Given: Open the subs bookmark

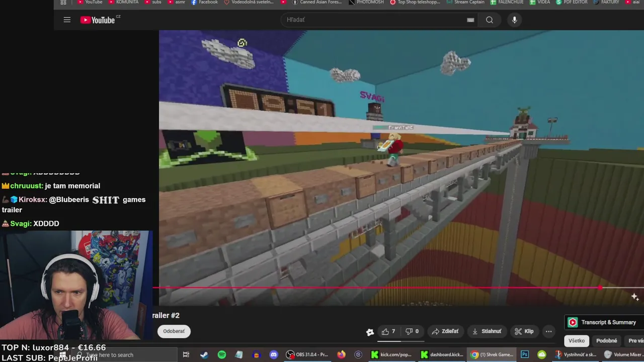Looking at the screenshot, I should click(153, 2).
